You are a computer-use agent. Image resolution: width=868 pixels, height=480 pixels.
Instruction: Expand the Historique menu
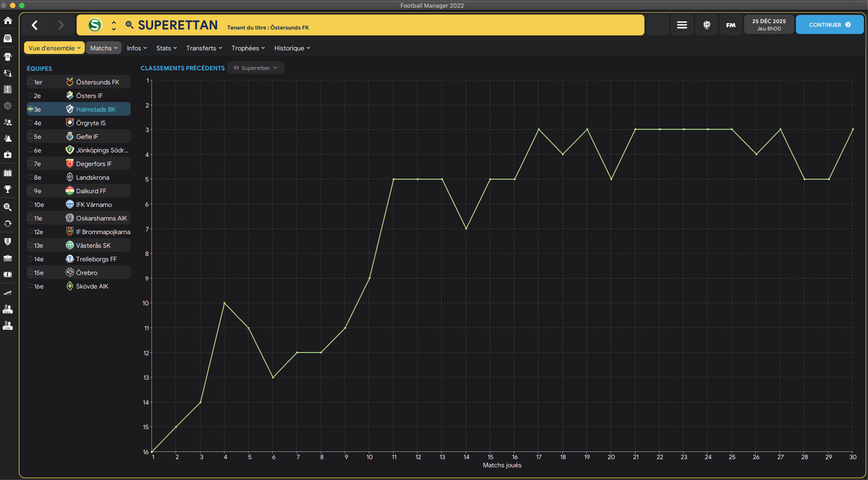coord(292,48)
